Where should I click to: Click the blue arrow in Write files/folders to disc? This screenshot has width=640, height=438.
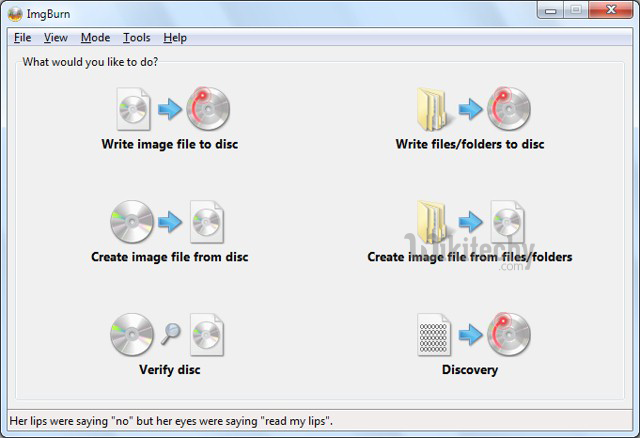tap(470, 109)
